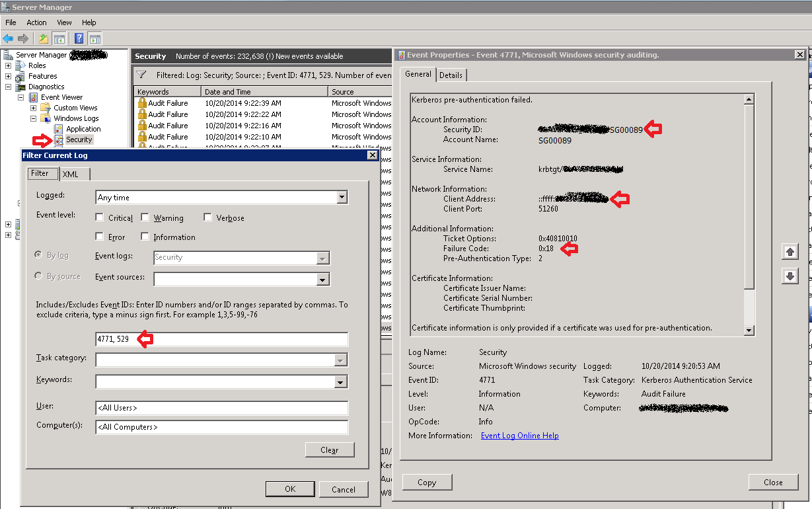The height and width of the screenshot is (509, 812).
Task: Collapse the Windows Logs tree node
Action: click(x=33, y=118)
